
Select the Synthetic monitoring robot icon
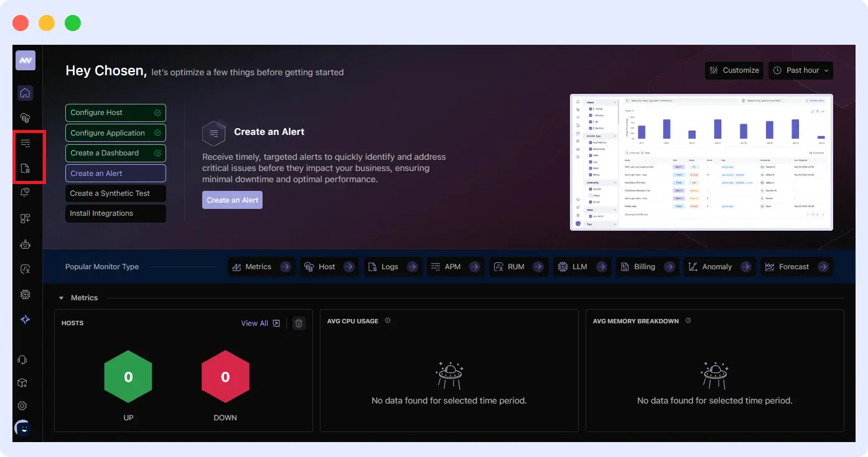pyautogui.click(x=25, y=243)
